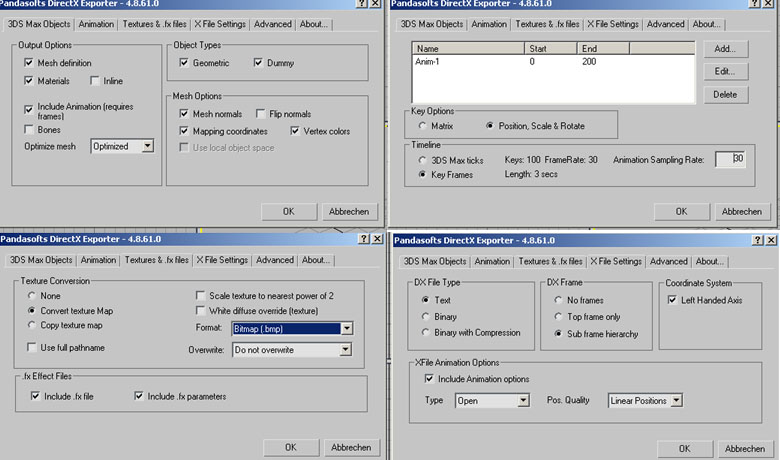Image resolution: width=780 pixels, height=460 pixels.
Task: Click the Animation Sampling Rate input field
Action: click(729, 159)
